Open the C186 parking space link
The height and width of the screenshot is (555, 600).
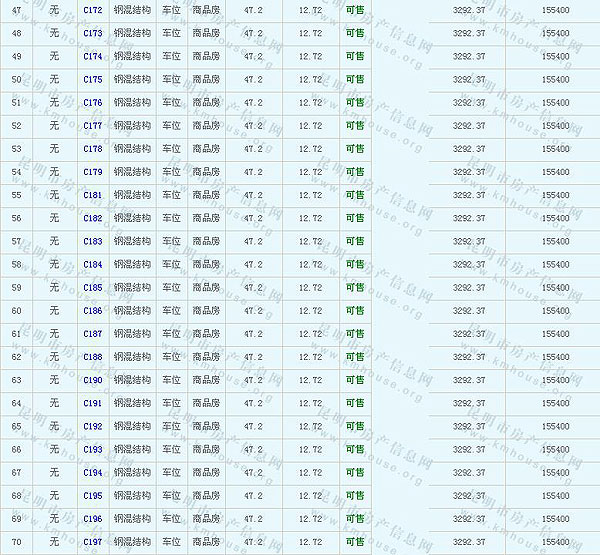coord(93,311)
